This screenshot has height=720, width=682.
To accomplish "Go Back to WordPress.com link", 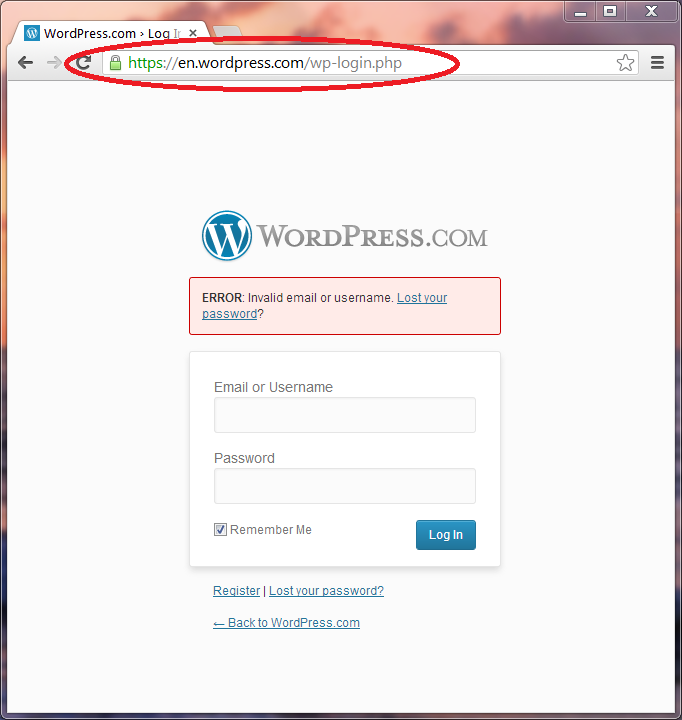I will click(x=286, y=623).
